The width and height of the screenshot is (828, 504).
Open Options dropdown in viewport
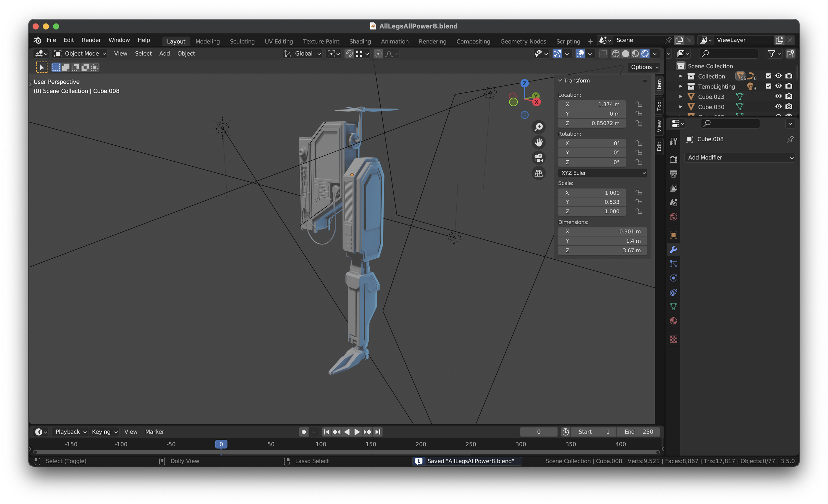tap(644, 67)
